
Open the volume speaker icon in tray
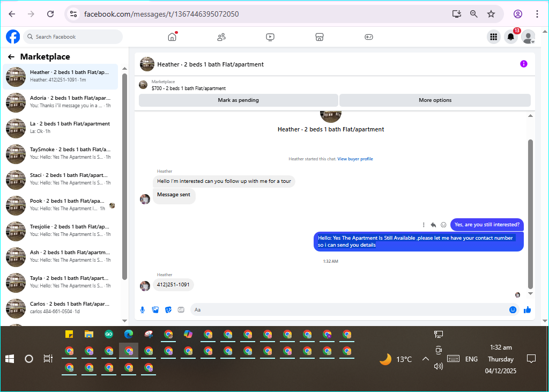click(439, 366)
